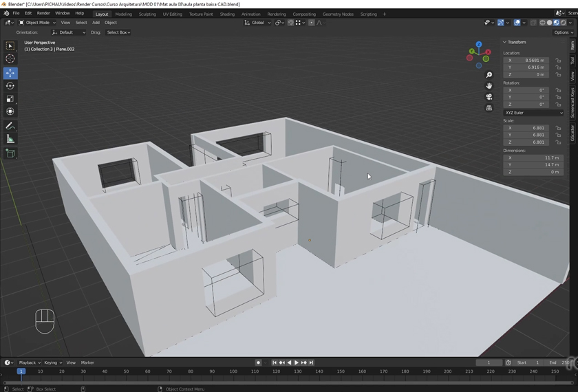Select the Cursor tool in the toolbar
Screen dimensions: 578x392
[10, 59]
